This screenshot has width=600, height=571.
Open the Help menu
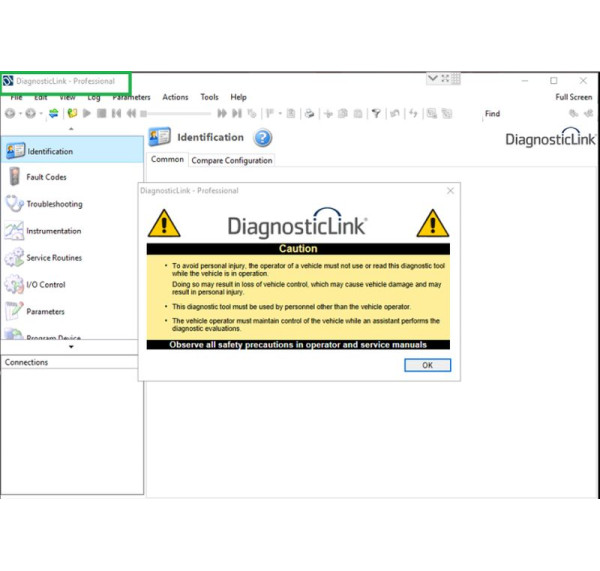click(238, 97)
